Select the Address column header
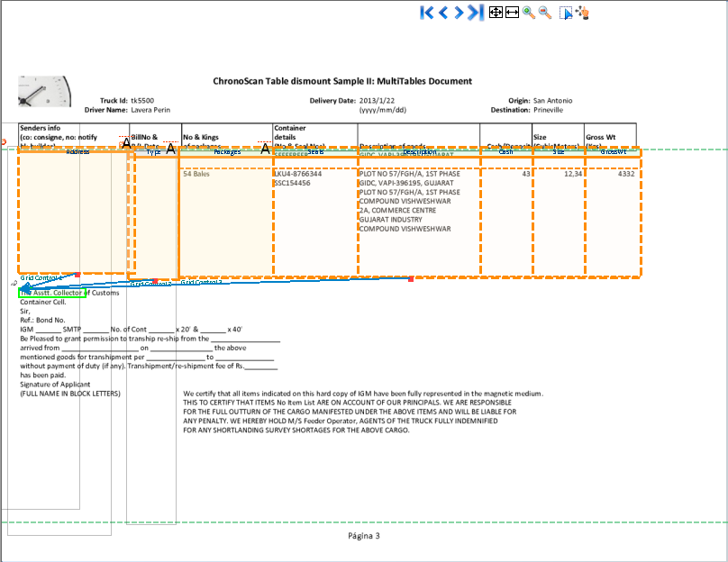The image size is (728, 562). click(x=77, y=151)
